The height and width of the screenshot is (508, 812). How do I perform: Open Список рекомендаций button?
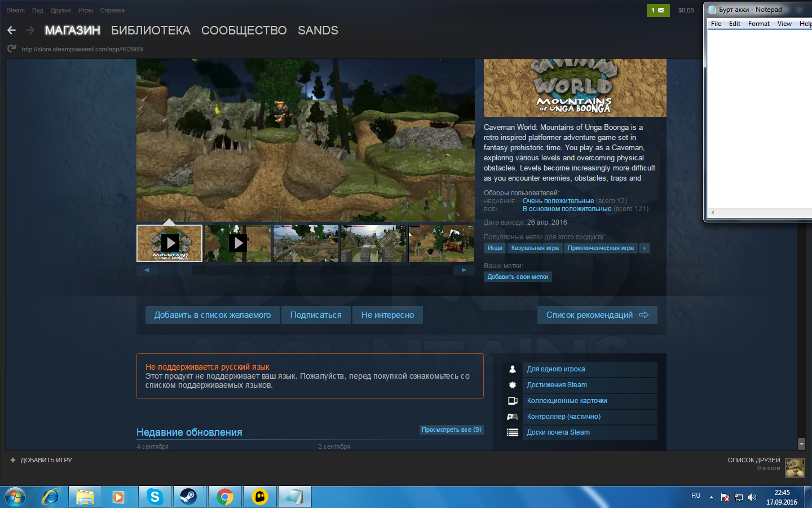(597, 315)
